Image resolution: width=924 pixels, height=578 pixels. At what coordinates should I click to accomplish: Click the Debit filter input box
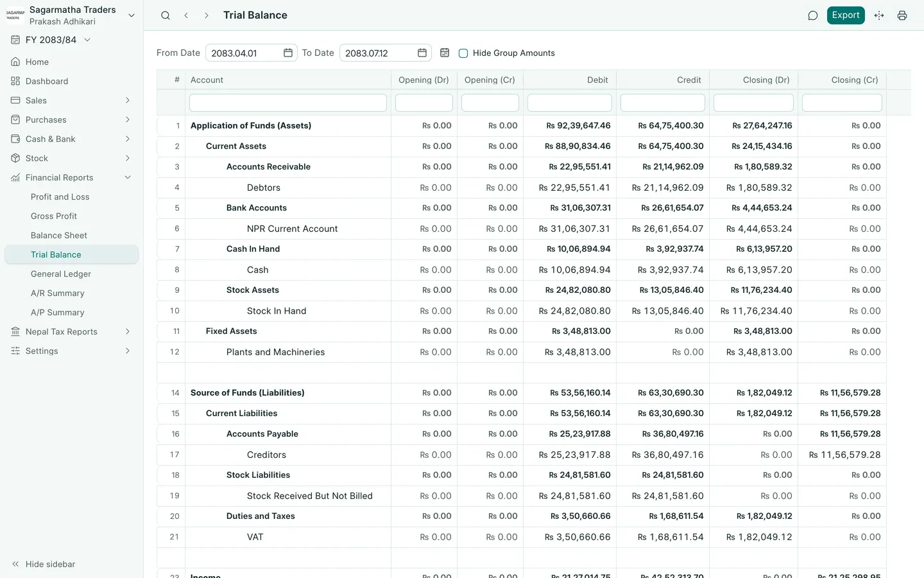click(x=570, y=103)
